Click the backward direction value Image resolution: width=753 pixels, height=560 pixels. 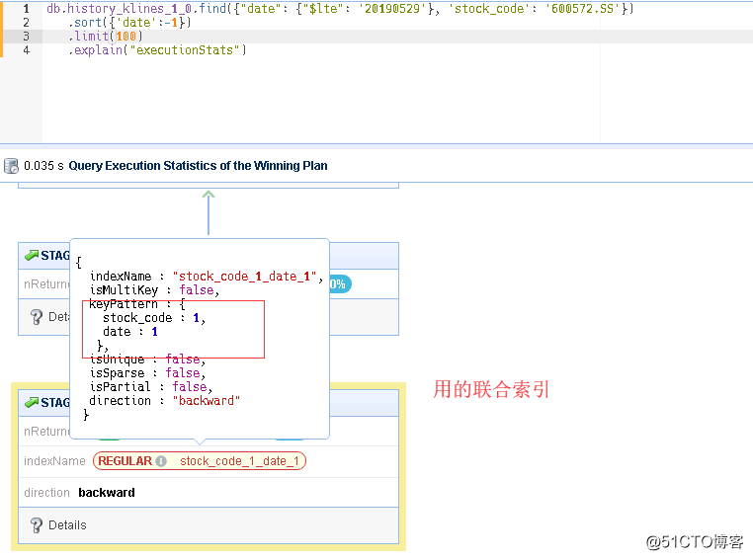[107, 492]
